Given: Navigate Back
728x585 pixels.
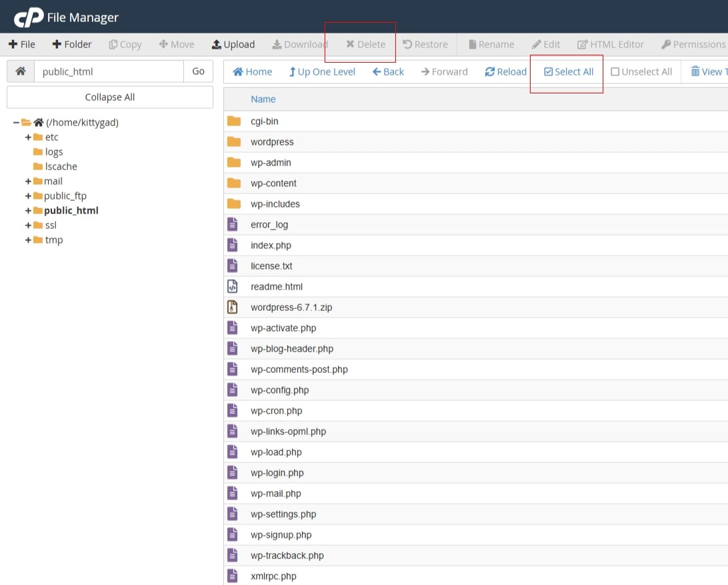Looking at the screenshot, I should [388, 71].
